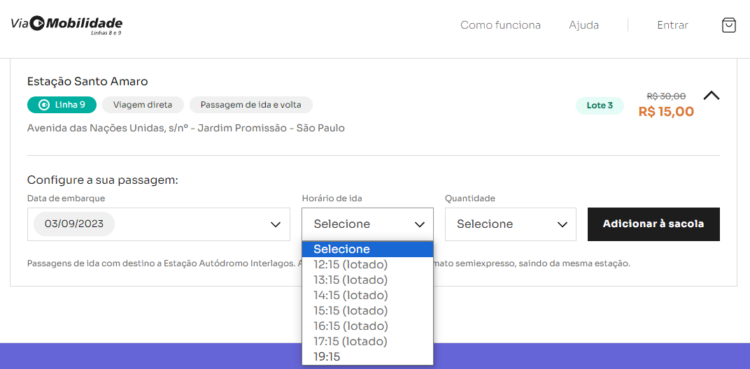Click the Horário de ida dropdown arrow
Viewport: 750px width, 369px height.
pyautogui.click(x=419, y=224)
